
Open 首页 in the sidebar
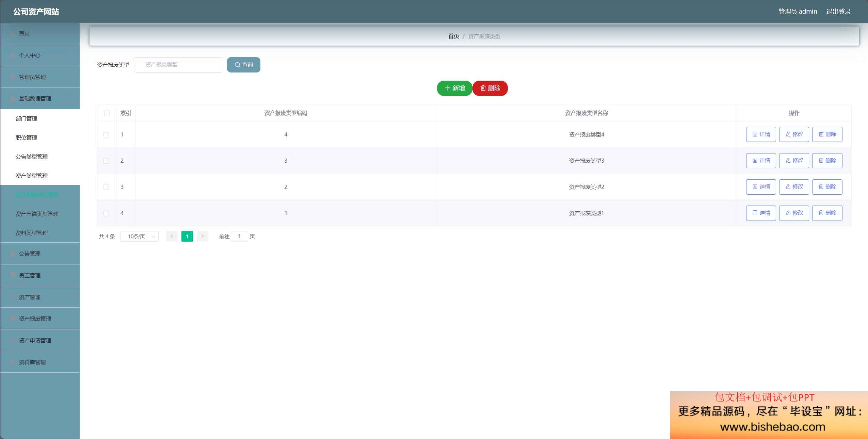[40, 33]
